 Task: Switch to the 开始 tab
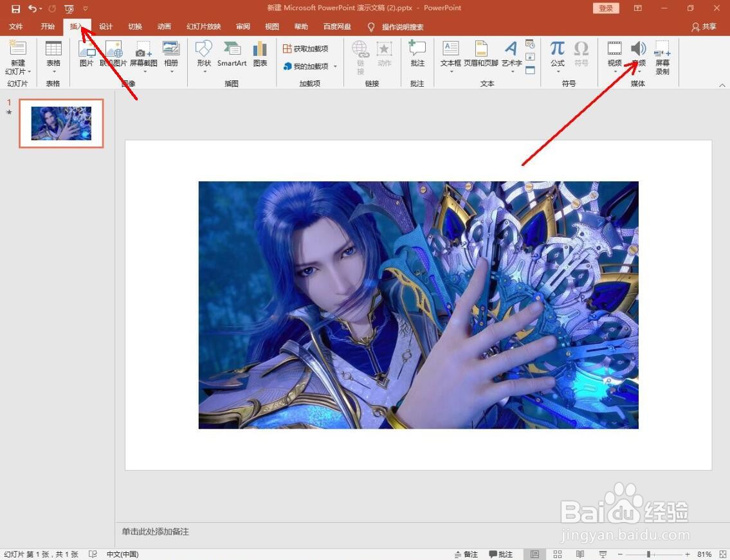48,26
